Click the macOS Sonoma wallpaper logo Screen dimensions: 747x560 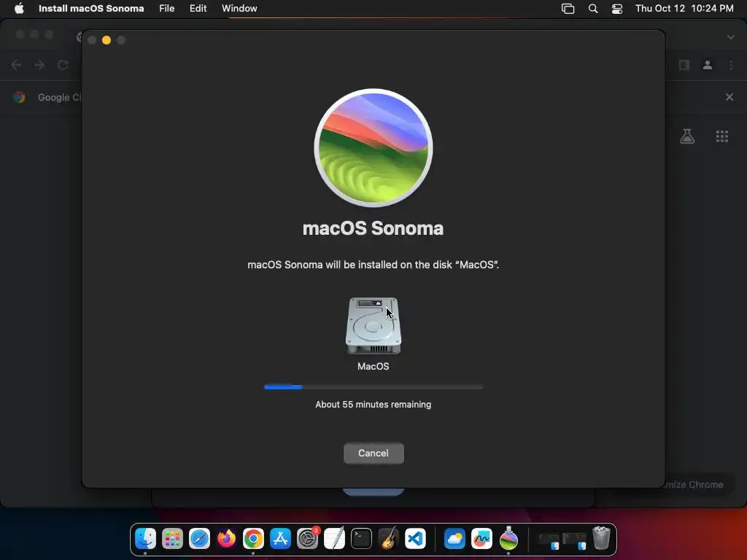click(373, 147)
